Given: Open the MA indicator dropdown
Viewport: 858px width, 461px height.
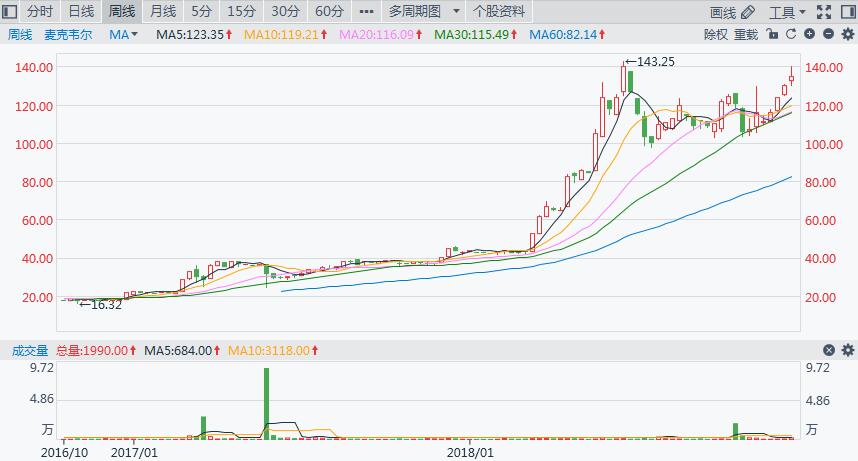Looking at the screenshot, I should pyautogui.click(x=123, y=34).
